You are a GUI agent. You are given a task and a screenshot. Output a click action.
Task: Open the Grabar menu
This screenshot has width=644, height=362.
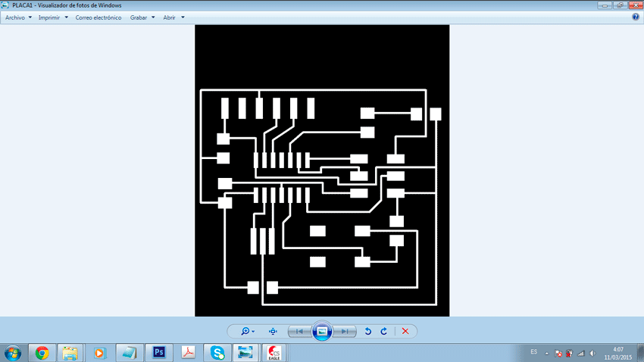[x=139, y=17]
